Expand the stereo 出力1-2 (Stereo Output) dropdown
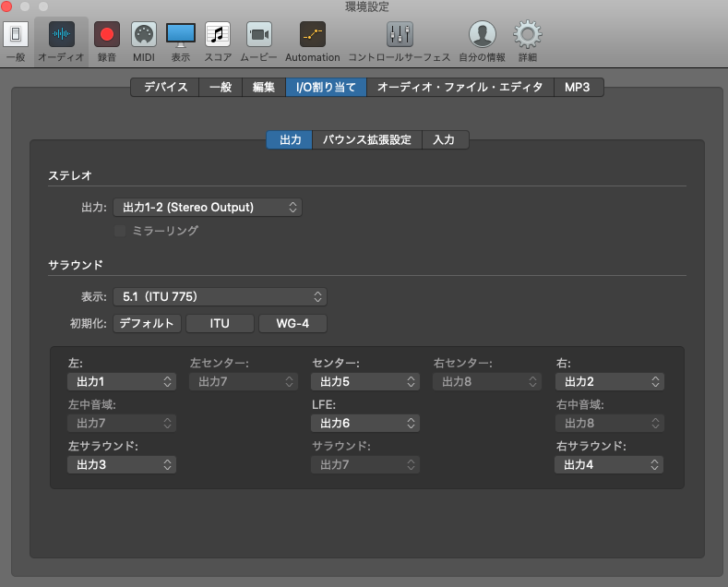This screenshot has width=728, height=587. [x=208, y=207]
